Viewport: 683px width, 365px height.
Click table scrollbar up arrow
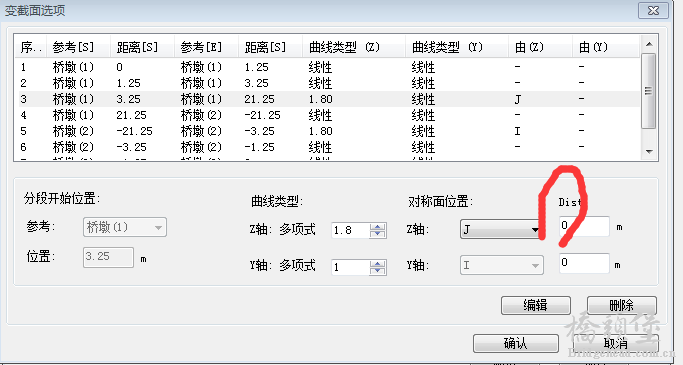pos(649,44)
